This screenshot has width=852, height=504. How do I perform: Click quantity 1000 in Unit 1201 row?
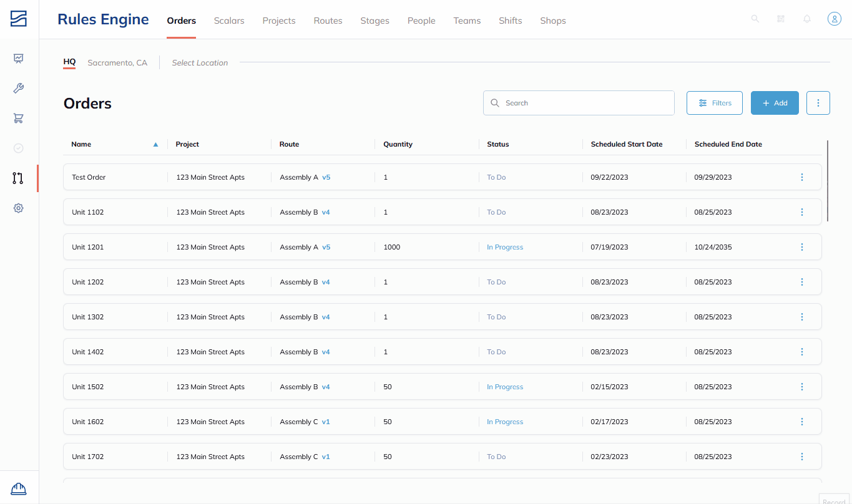pos(392,247)
